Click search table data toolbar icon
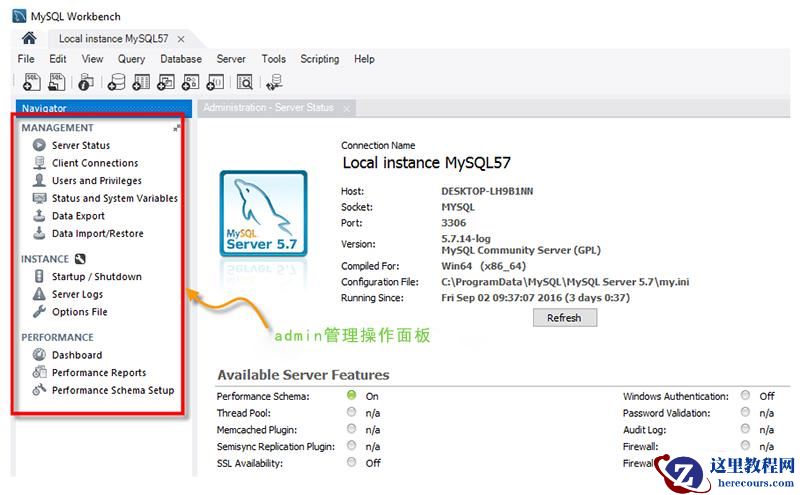The height and width of the screenshot is (495, 800). pos(244,82)
